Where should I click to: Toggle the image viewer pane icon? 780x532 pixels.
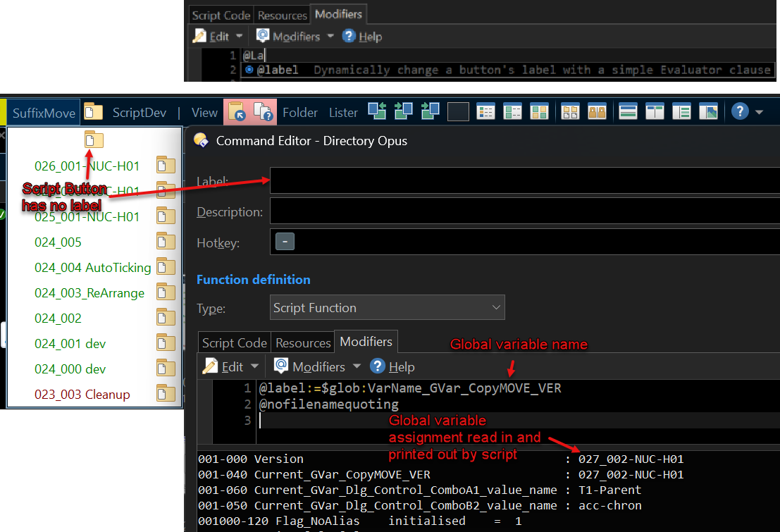708,112
